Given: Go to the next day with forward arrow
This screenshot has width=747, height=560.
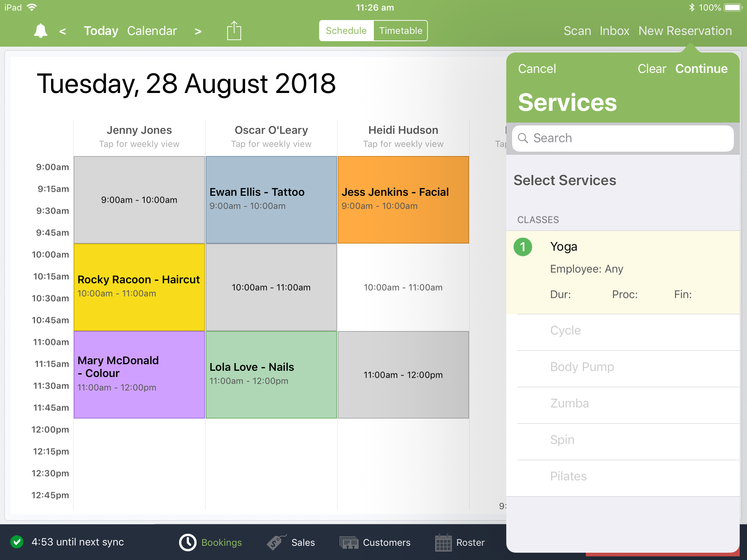Looking at the screenshot, I should [x=198, y=31].
